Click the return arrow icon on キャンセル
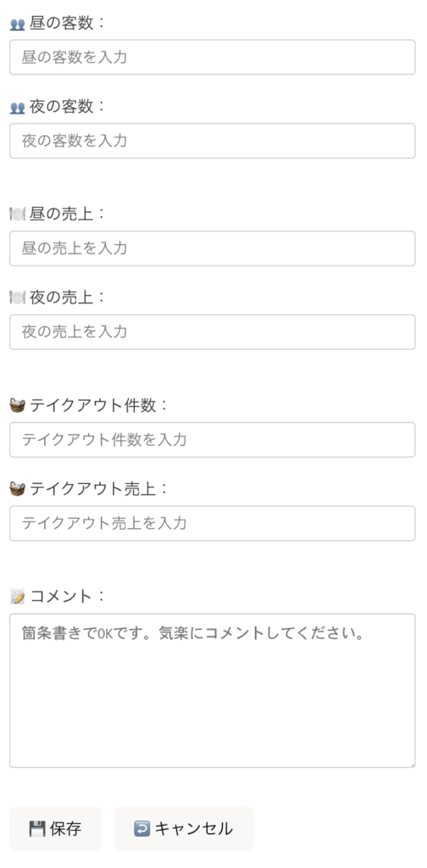 click(x=141, y=829)
